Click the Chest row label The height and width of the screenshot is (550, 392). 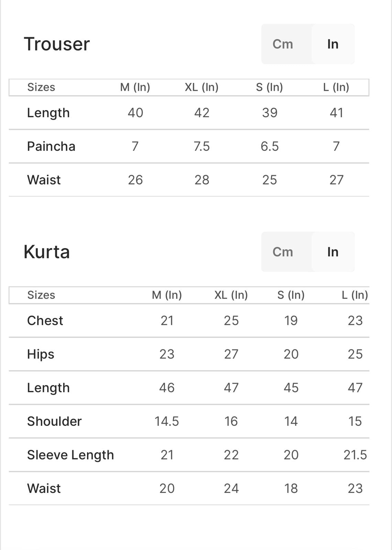pos(45,321)
